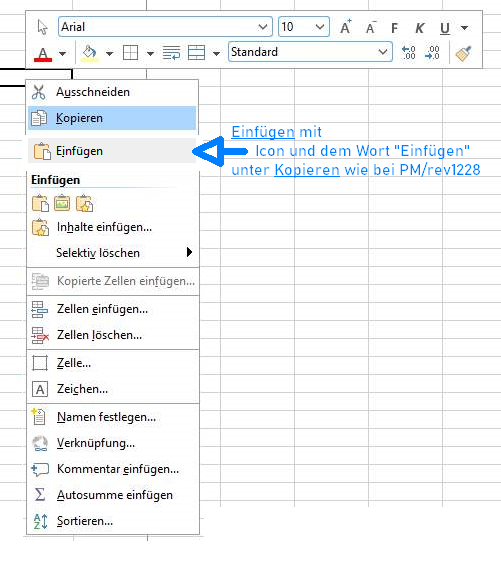
Task: Toggle bold formatting (F)
Action: coord(394,28)
